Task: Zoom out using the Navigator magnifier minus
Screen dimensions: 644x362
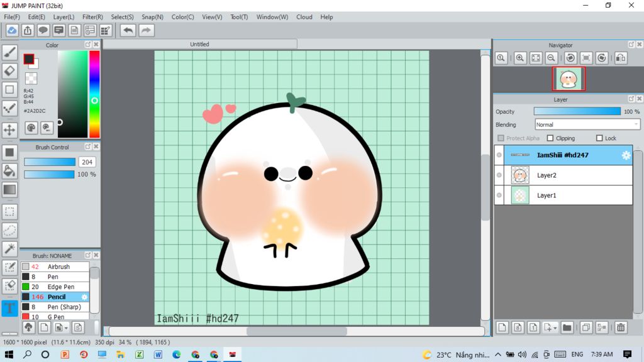Action: (x=551, y=58)
